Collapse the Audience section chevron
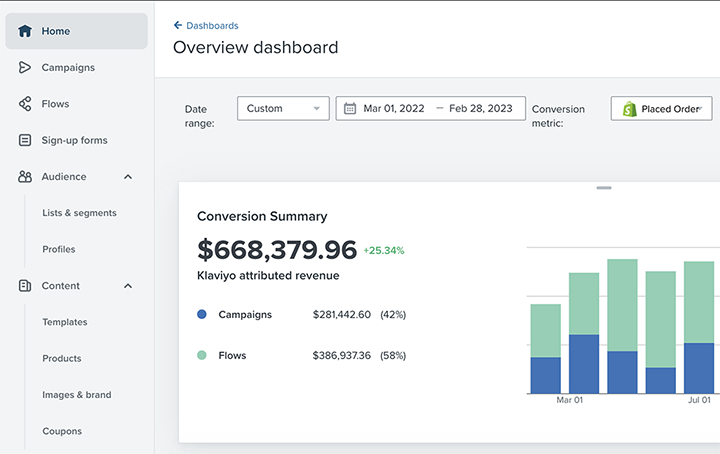The image size is (720, 454). pos(128,177)
